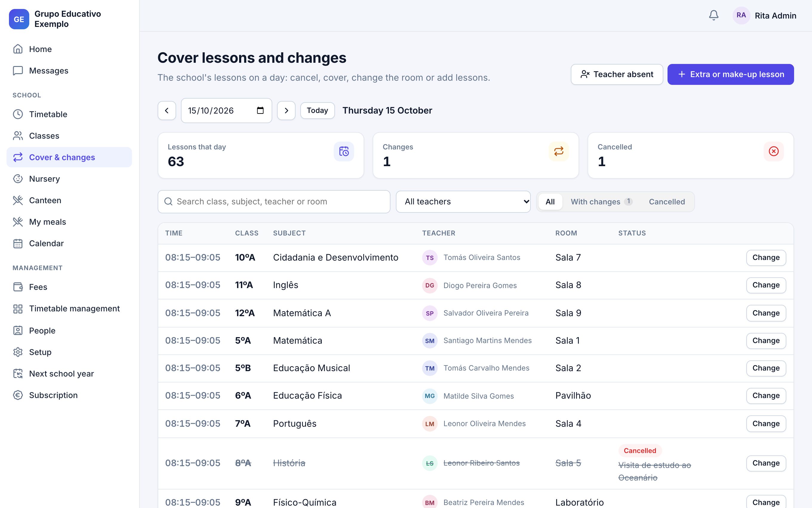Click the Lessons that day card icon

[x=344, y=152]
